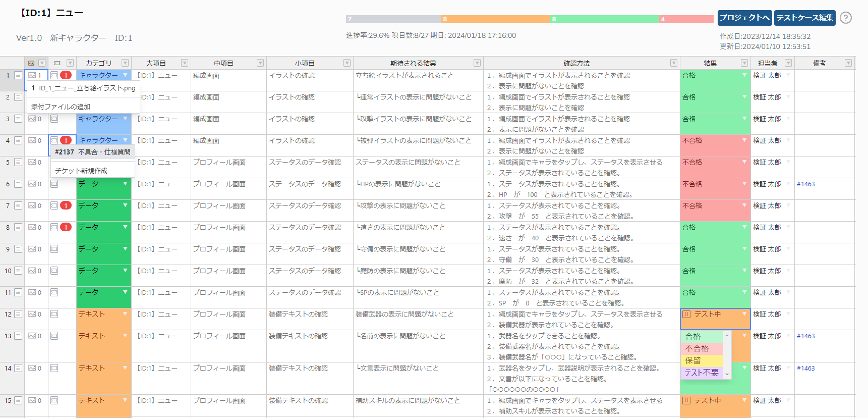Image resolution: width=868 pixels, height=418 pixels.
Task: Click the attachment image icon in row 10
Action: tap(32, 271)
